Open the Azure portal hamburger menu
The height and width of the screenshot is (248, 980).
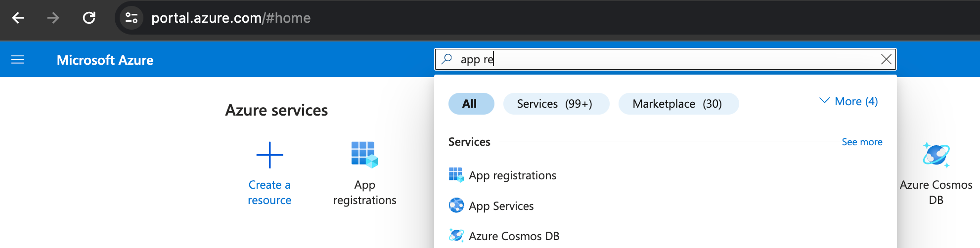[x=18, y=60]
